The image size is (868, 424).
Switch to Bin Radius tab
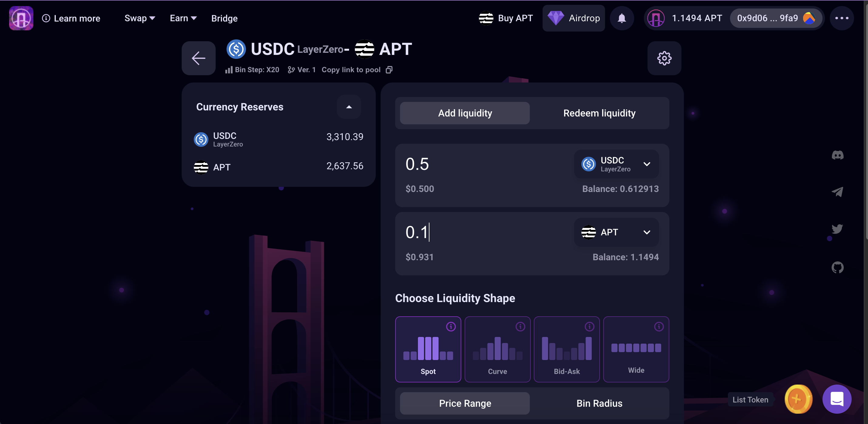point(599,403)
